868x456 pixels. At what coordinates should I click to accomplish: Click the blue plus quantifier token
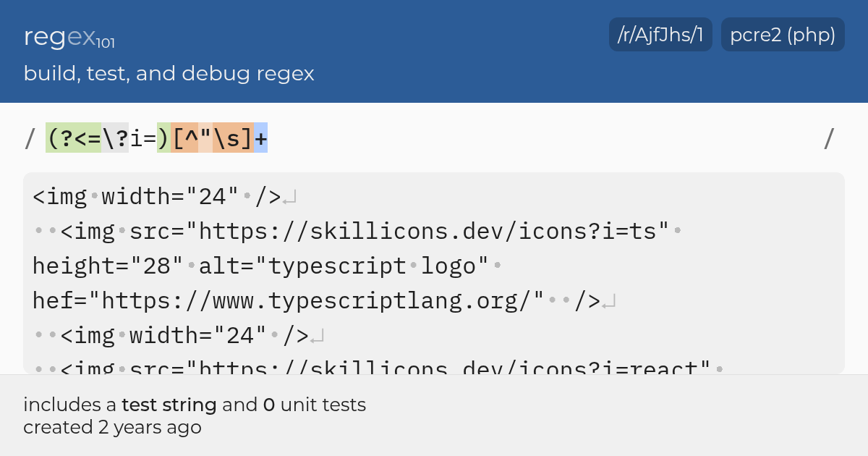point(260,138)
